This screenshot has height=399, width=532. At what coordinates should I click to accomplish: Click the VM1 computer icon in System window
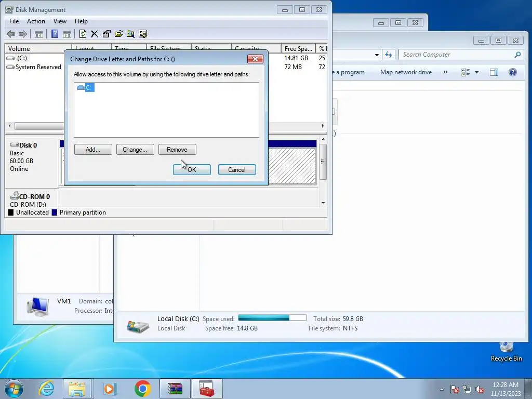(38, 307)
